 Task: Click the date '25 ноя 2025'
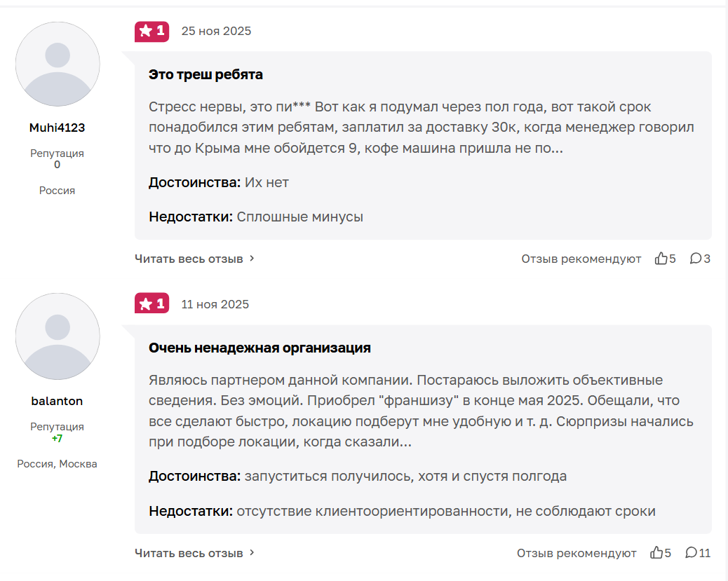coord(216,31)
